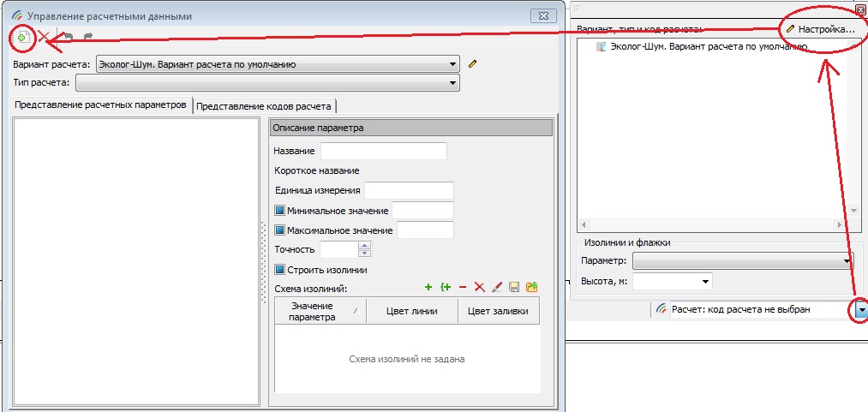
Task: Switch to Представление кодов расчета tab
Action: (x=265, y=106)
